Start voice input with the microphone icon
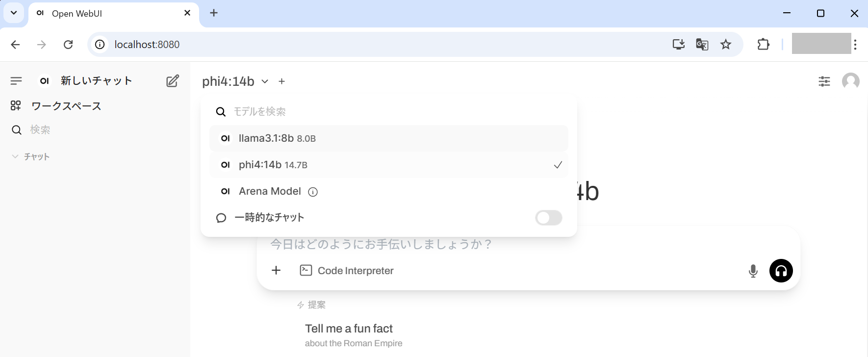The height and width of the screenshot is (357, 868). (753, 271)
